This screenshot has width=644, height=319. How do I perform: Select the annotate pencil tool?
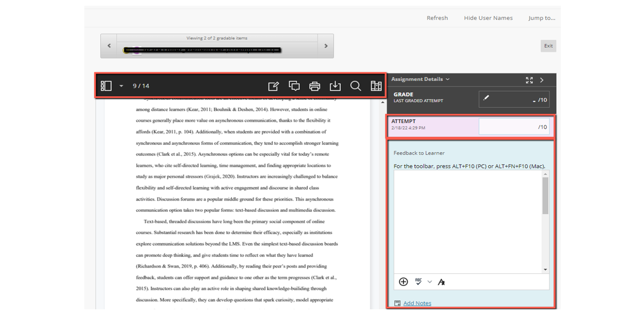click(x=274, y=86)
